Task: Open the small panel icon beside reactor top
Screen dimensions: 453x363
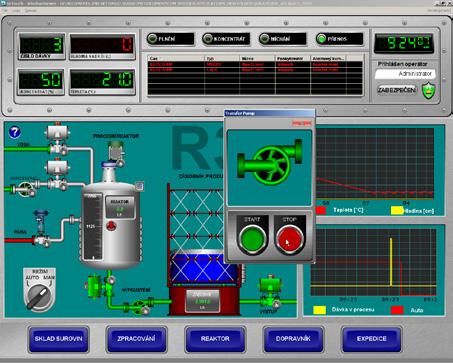Action: [139, 186]
